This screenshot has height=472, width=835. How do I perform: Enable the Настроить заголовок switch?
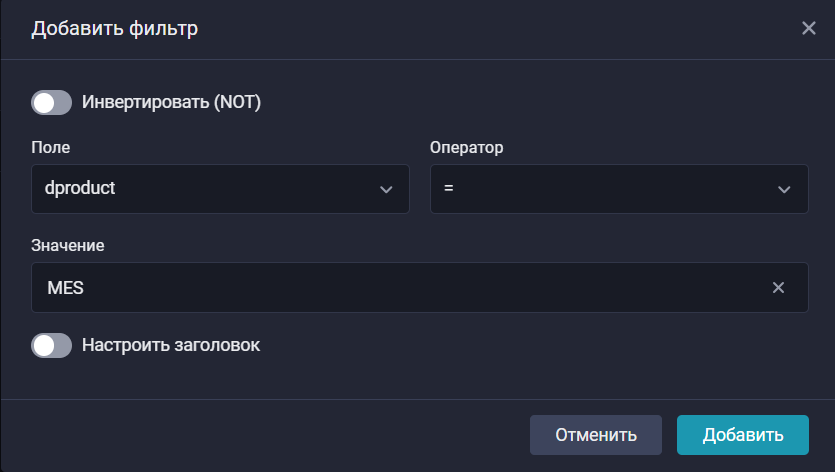click(x=52, y=345)
